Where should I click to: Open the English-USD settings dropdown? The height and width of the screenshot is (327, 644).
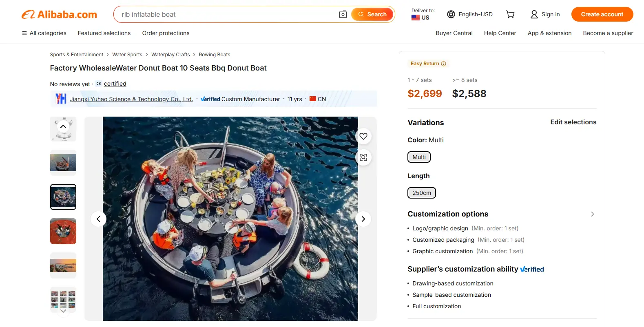470,14
